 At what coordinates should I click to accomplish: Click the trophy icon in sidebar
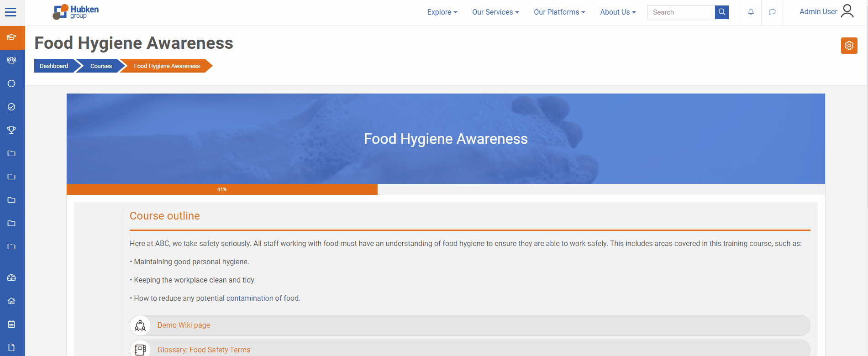pyautogui.click(x=12, y=130)
